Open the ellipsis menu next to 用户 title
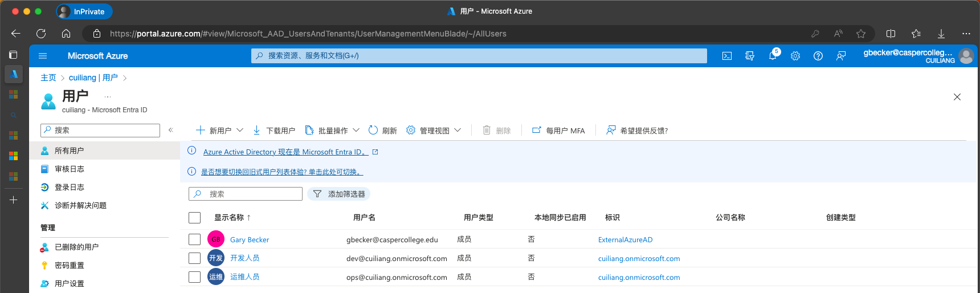 108,97
